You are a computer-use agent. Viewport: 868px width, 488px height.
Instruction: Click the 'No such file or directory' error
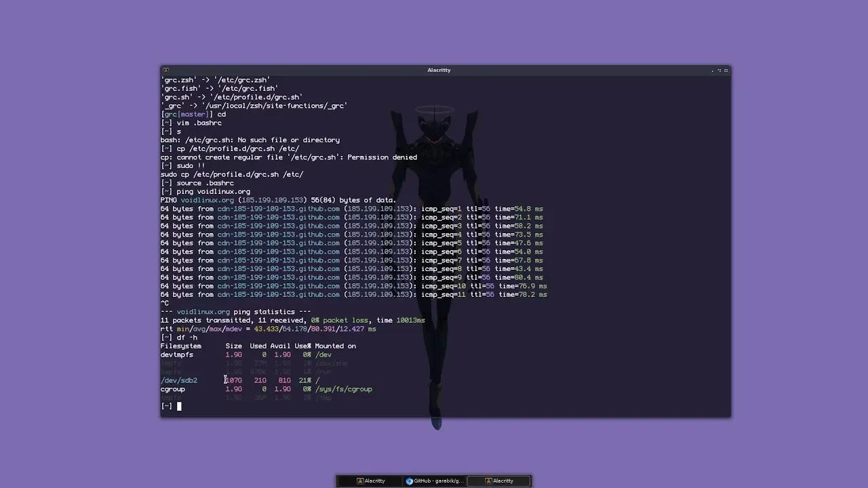[289, 140]
